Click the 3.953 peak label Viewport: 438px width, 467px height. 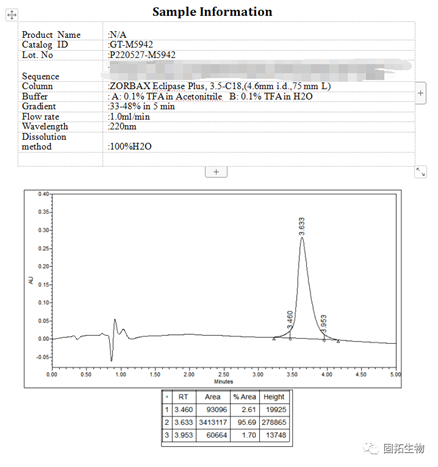(323, 323)
